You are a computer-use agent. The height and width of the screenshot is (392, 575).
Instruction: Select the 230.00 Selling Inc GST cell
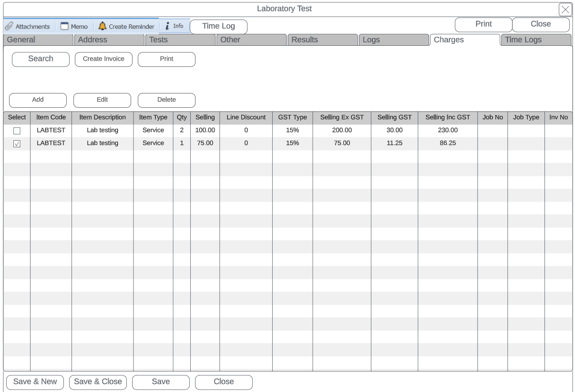click(447, 130)
